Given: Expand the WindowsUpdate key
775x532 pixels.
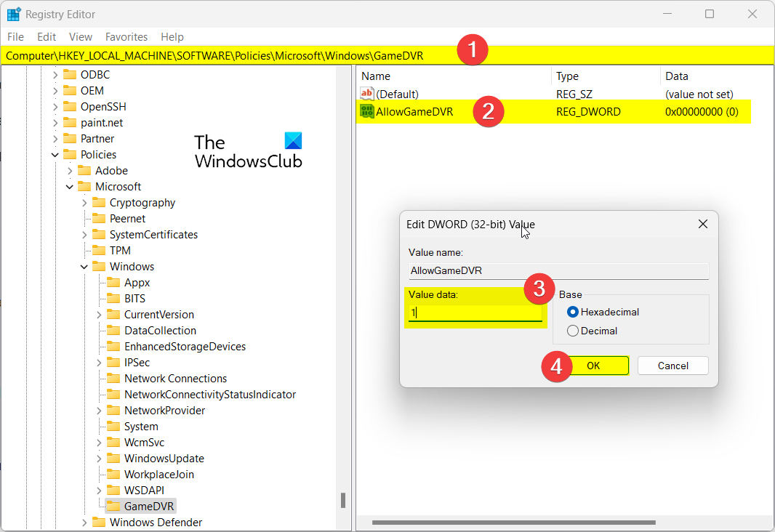Looking at the screenshot, I should [99, 459].
